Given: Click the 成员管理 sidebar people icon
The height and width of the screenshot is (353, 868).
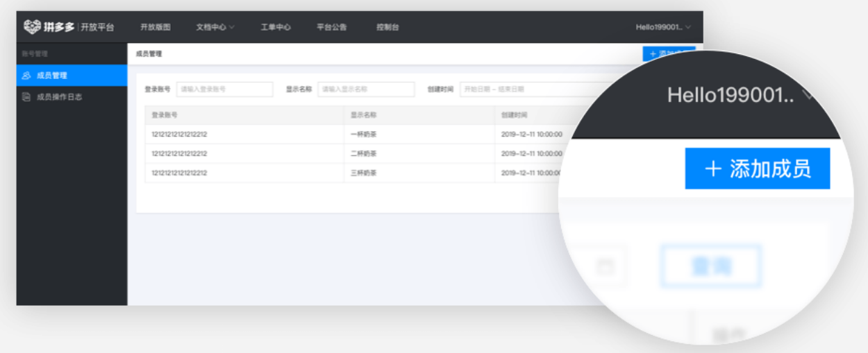Looking at the screenshot, I should [x=26, y=76].
